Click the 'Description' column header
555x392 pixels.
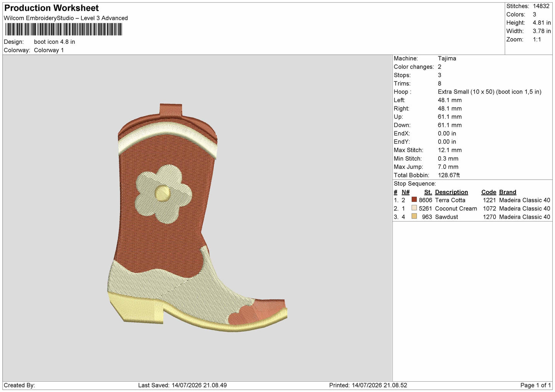[451, 192]
